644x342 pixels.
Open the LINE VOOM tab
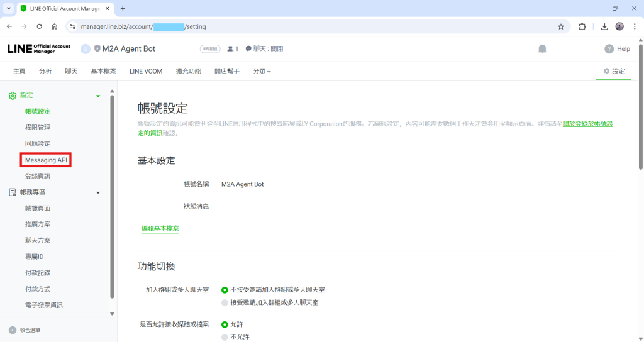146,71
